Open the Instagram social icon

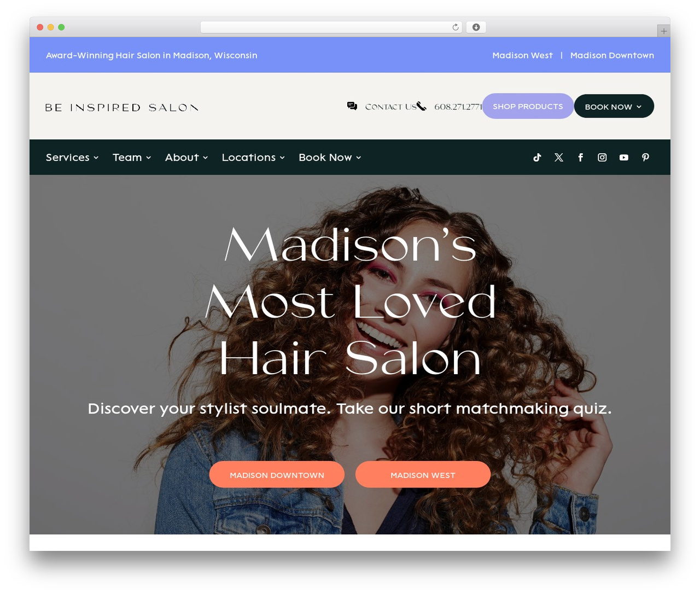(602, 158)
